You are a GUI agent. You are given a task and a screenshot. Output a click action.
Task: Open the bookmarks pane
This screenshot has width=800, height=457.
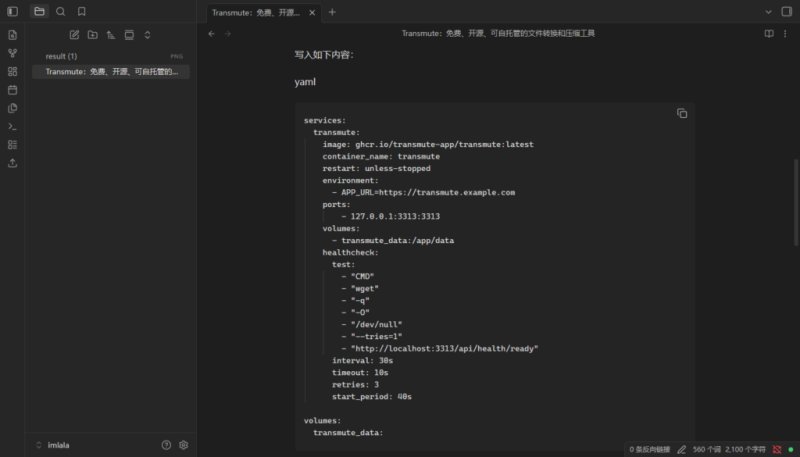pyautogui.click(x=82, y=11)
